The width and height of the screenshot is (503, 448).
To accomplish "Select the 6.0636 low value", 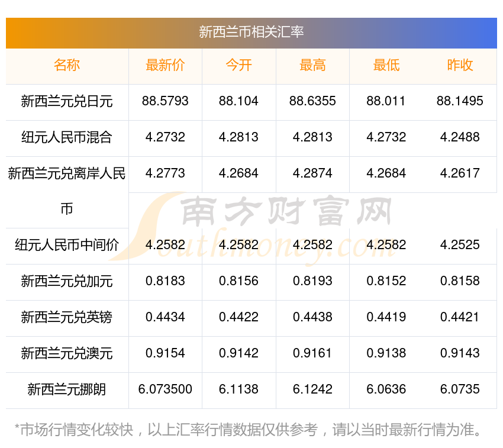I will point(386,389).
